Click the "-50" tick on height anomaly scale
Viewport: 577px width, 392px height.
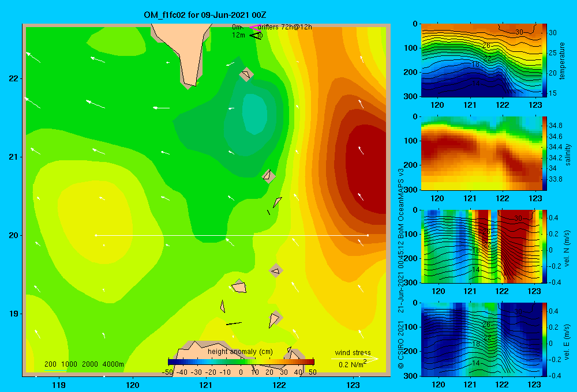167,372
